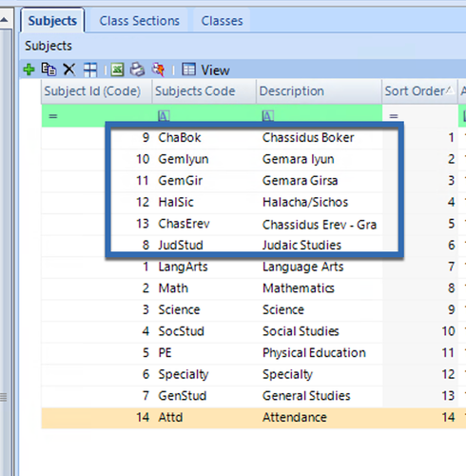
Task: Select the Subjects tab
Action: coord(52,21)
